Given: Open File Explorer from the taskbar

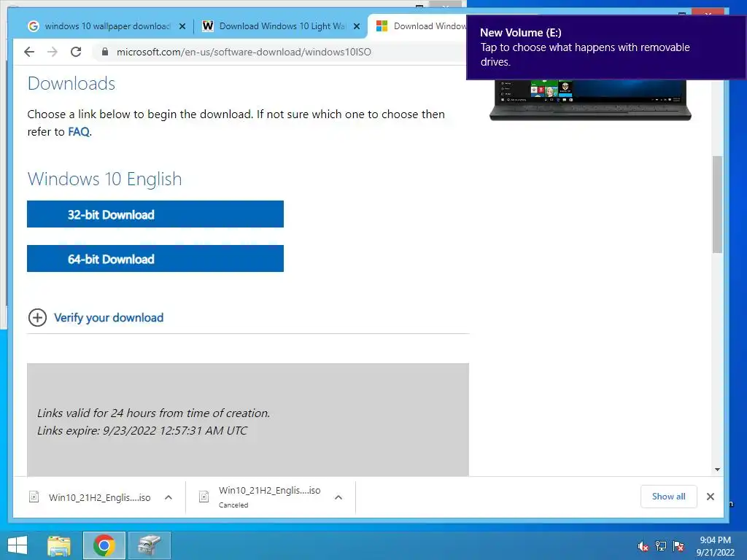Looking at the screenshot, I should [x=59, y=545].
